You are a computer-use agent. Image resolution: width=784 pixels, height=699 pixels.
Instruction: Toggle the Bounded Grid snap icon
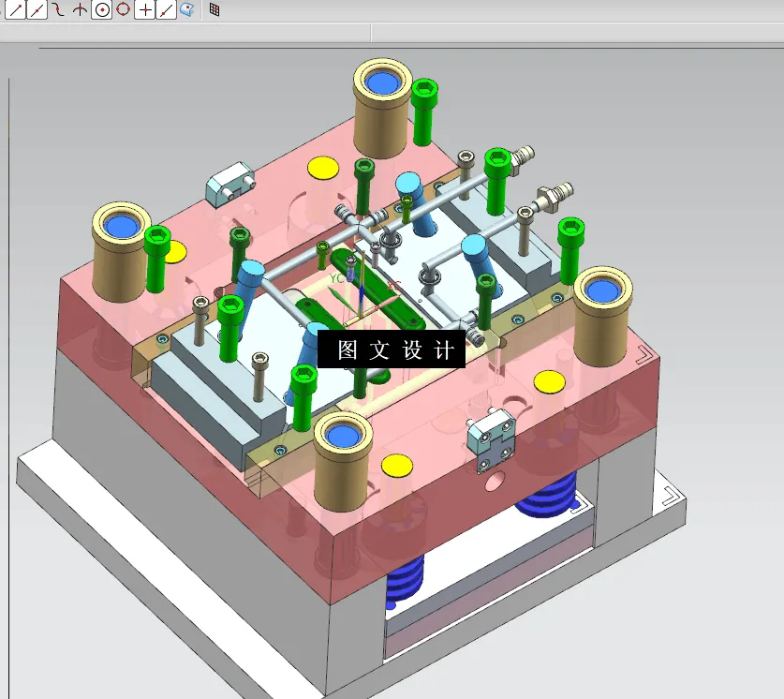tap(214, 9)
